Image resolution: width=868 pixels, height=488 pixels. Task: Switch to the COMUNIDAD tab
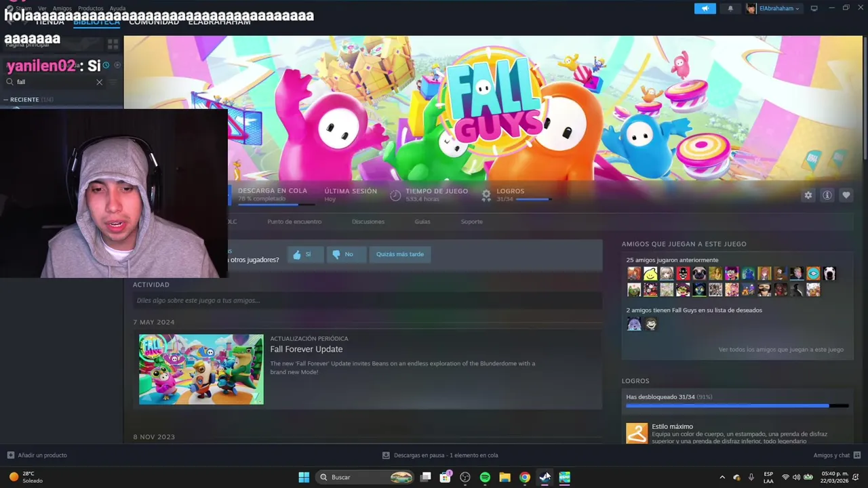(x=154, y=22)
